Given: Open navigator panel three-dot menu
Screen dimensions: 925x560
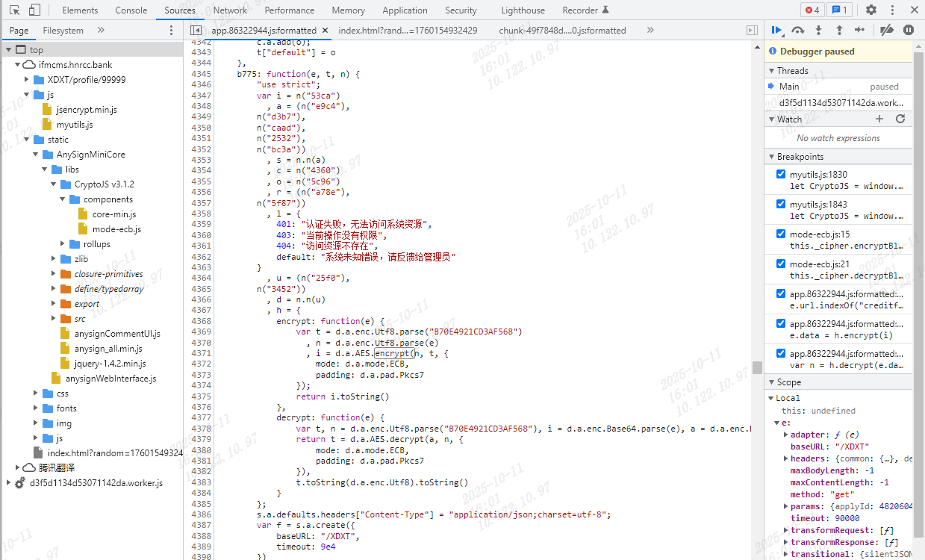Looking at the screenshot, I should pyautogui.click(x=171, y=31).
